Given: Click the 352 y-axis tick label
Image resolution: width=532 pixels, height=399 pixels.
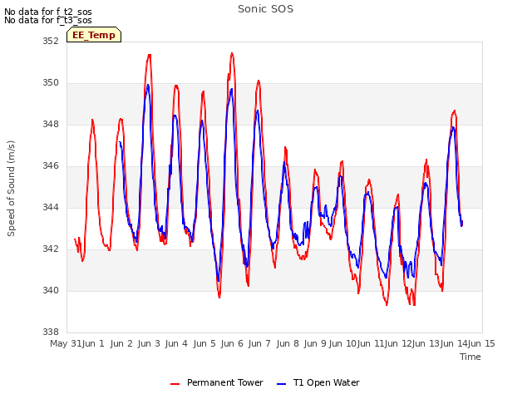Looking at the screenshot, I should [x=51, y=41].
